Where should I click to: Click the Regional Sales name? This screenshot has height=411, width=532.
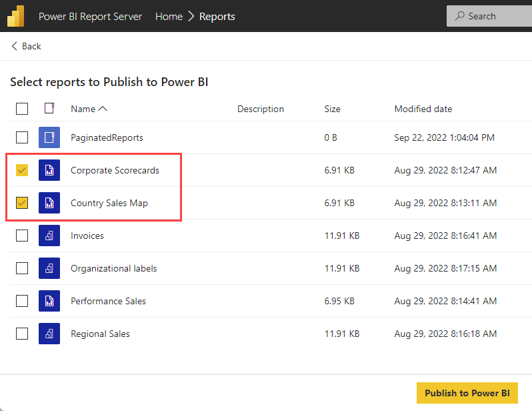100,334
